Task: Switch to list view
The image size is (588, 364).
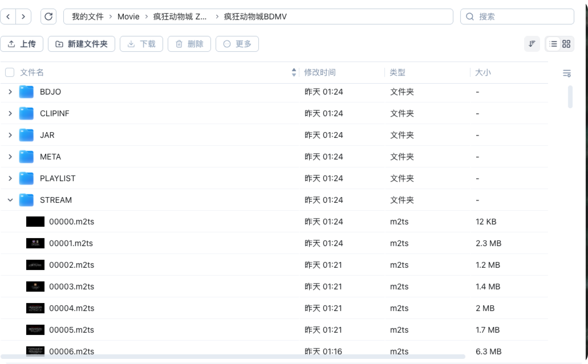Action: pyautogui.click(x=553, y=44)
